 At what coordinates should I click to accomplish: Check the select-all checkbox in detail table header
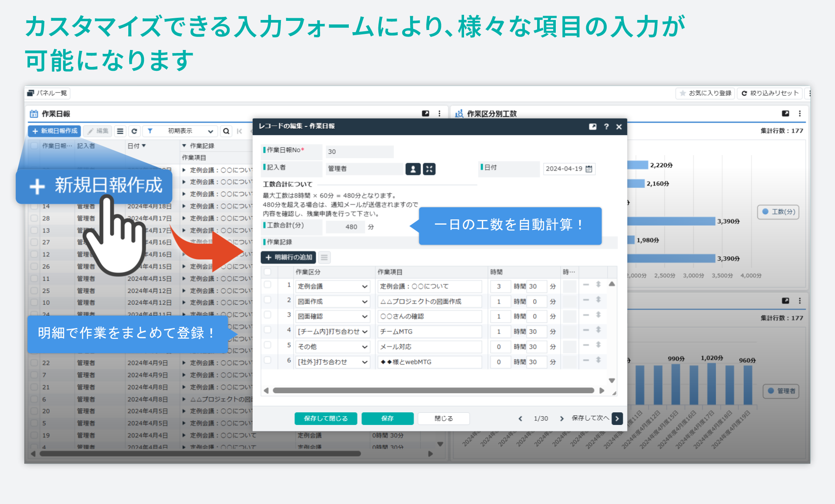tap(268, 272)
